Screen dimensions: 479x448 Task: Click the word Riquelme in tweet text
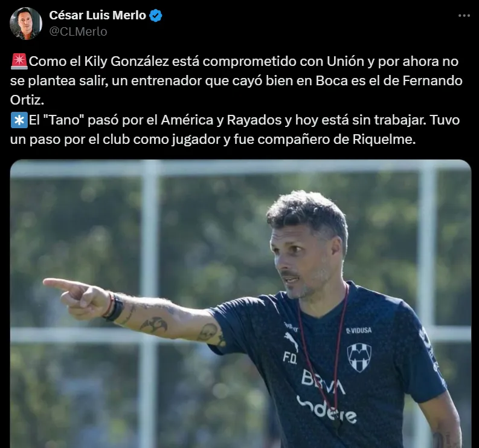coord(384,140)
